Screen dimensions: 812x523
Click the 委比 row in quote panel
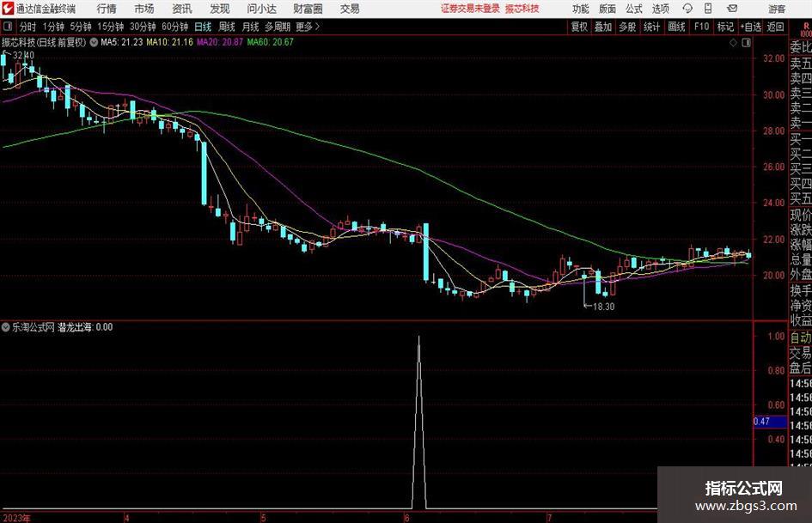click(801, 47)
